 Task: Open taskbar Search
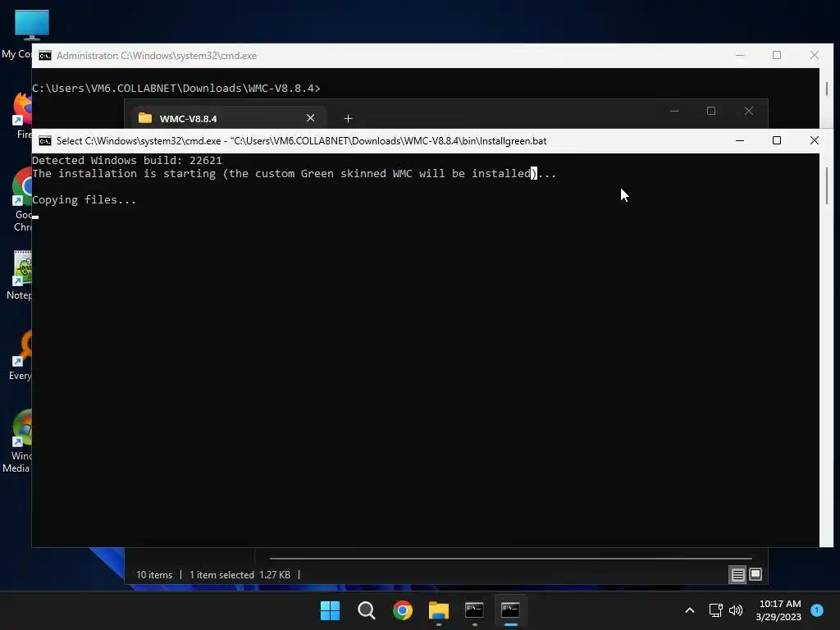(367, 610)
